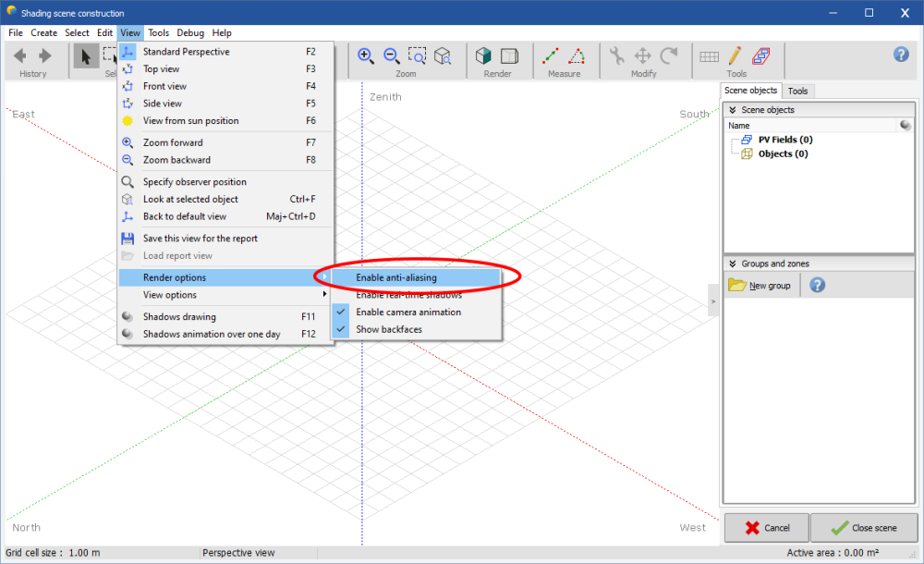The width and height of the screenshot is (924, 564).
Task: Select the pointer selection tool
Action: point(86,56)
